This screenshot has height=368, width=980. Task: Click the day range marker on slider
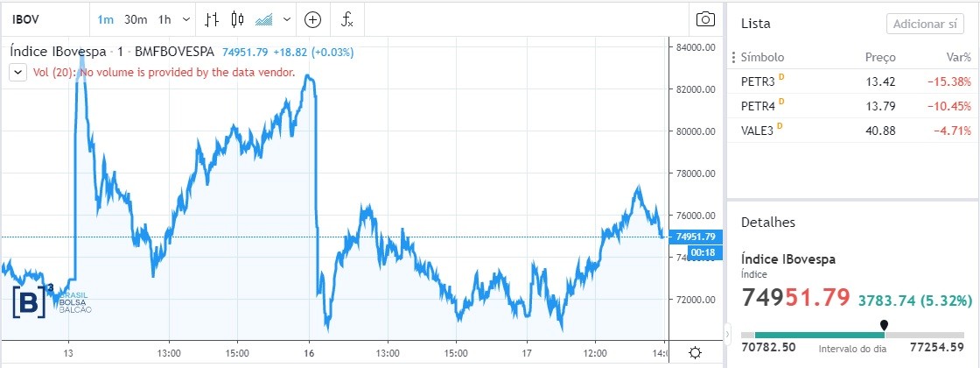click(x=884, y=326)
